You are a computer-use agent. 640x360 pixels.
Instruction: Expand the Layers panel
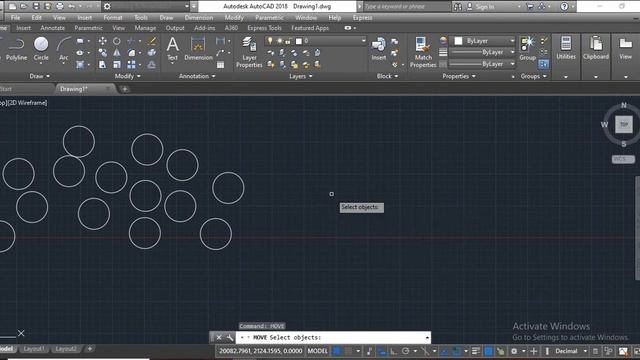coord(300,76)
